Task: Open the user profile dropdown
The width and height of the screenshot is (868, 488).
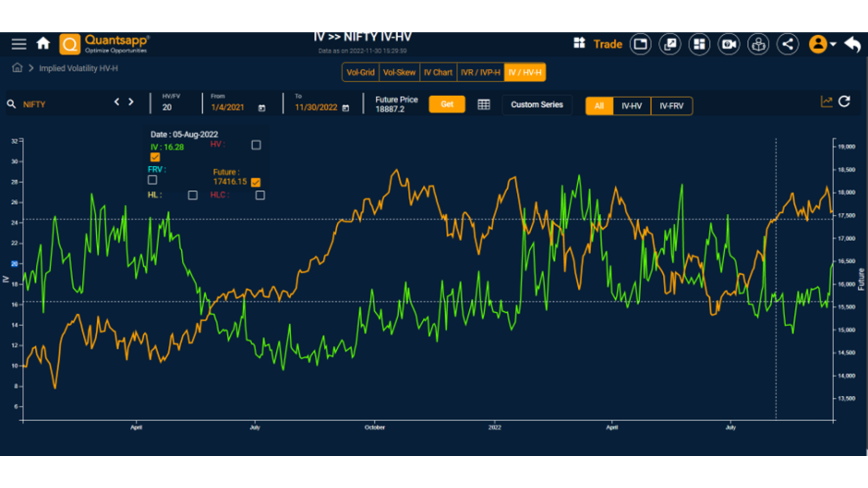Action: pos(823,44)
